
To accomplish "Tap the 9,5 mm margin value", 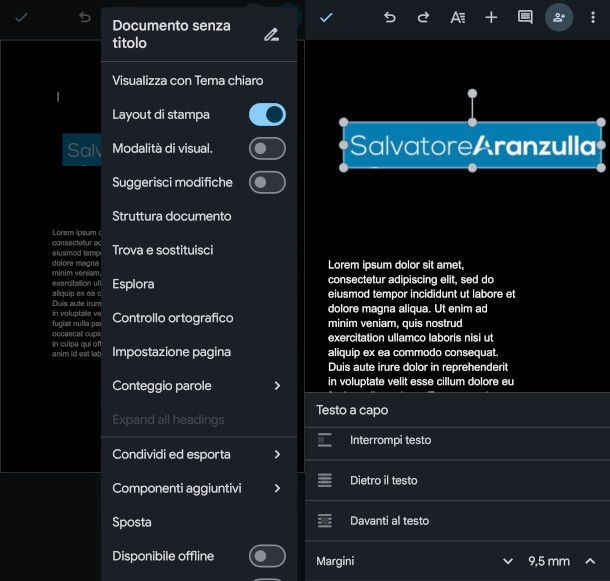I will [x=549, y=561].
